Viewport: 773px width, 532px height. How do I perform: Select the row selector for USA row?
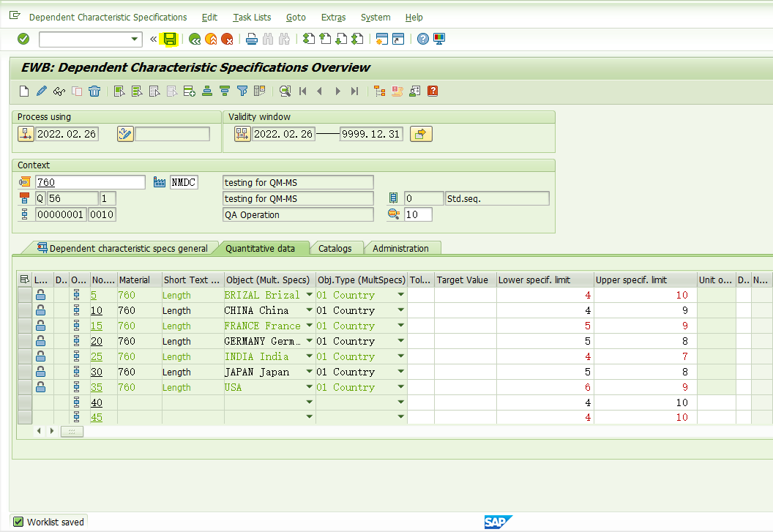coord(25,387)
